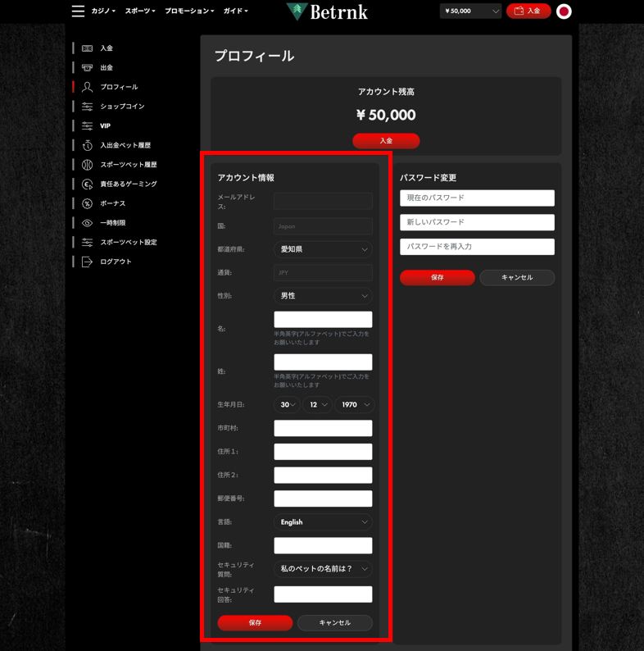Open the 性別 dropdown showing 男性
This screenshot has height=651, width=644.
(323, 296)
